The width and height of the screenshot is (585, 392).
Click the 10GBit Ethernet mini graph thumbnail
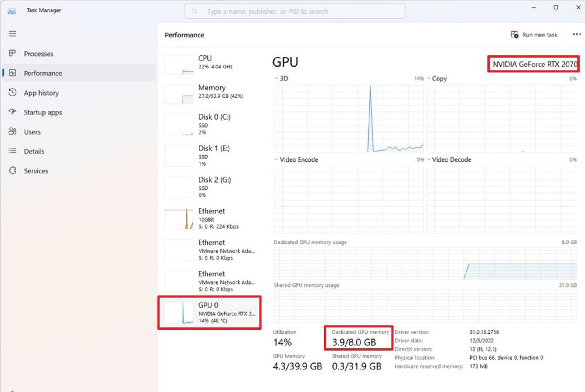179,219
